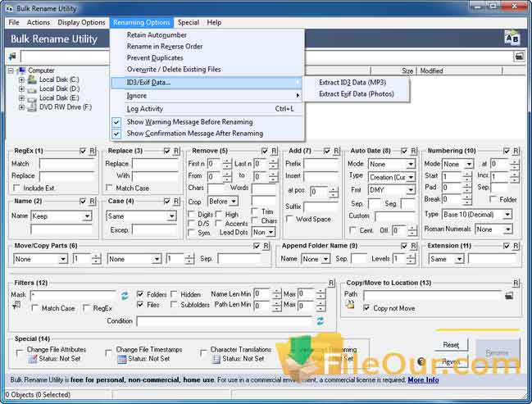Viewport: 532px width, 404px height.
Task: Browse for Copy/Move location path folder icon
Action: click(509, 296)
